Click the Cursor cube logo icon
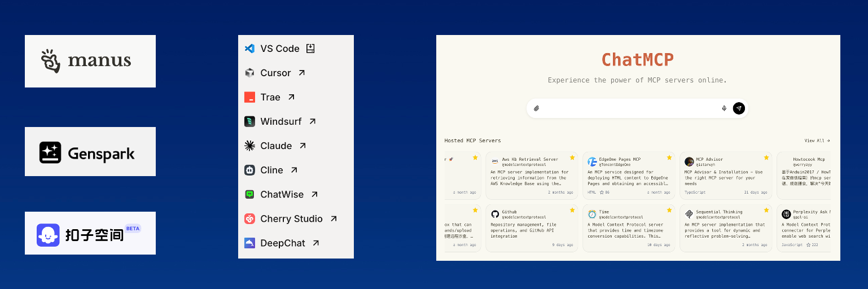Image resolution: width=868 pixels, height=289 pixels. [x=249, y=73]
